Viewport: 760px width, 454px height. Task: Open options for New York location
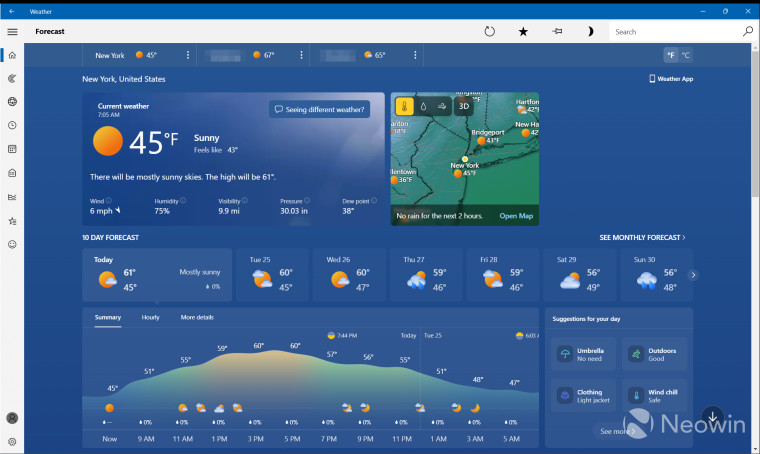[188, 55]
